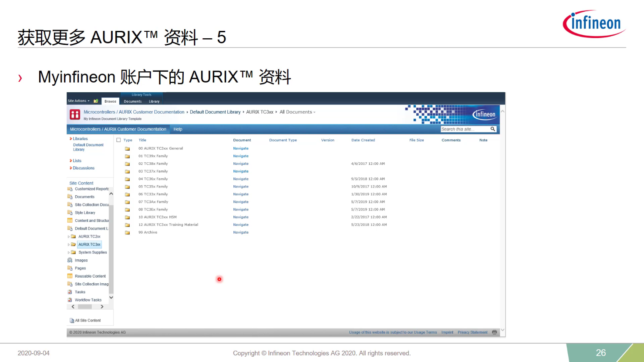Click the horizontal scrollbar right arrow
The height and width of the screenshot is (362, 644).
coord(102,307)
